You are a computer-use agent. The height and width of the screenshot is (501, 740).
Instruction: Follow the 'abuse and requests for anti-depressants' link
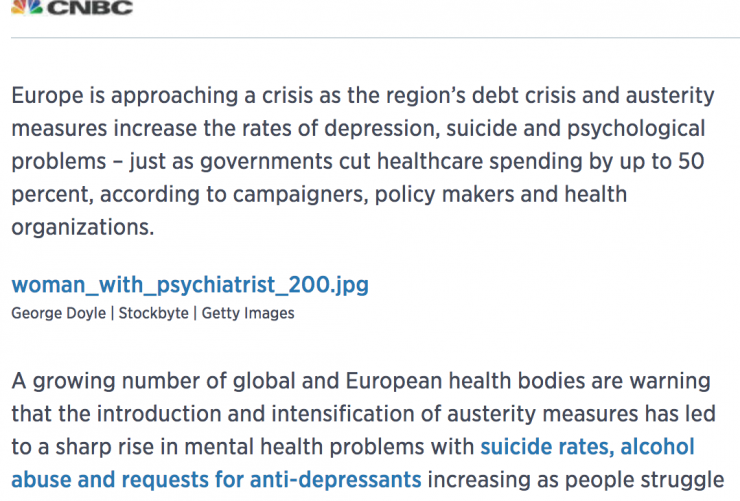coord(216,480)
